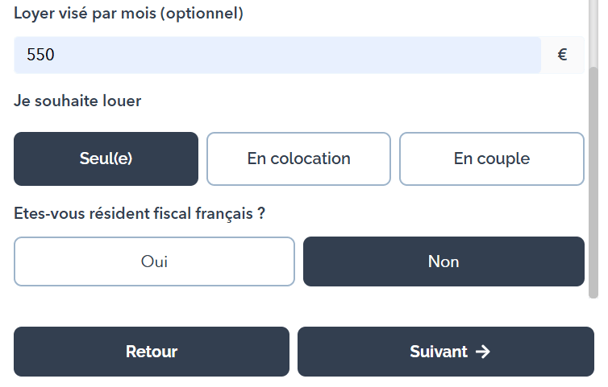608x387 pixels.
Task: Click the word Suivant on next button
Action: [x=439, y=352]
